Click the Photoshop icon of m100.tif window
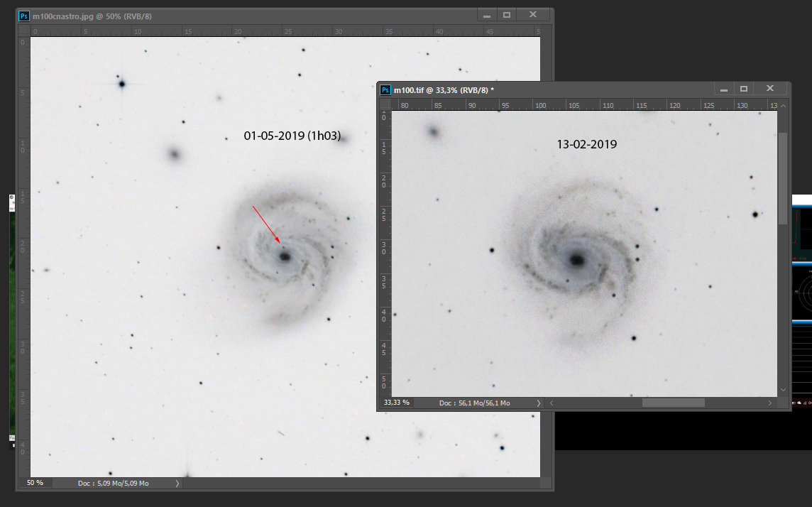 coord(385,90)
